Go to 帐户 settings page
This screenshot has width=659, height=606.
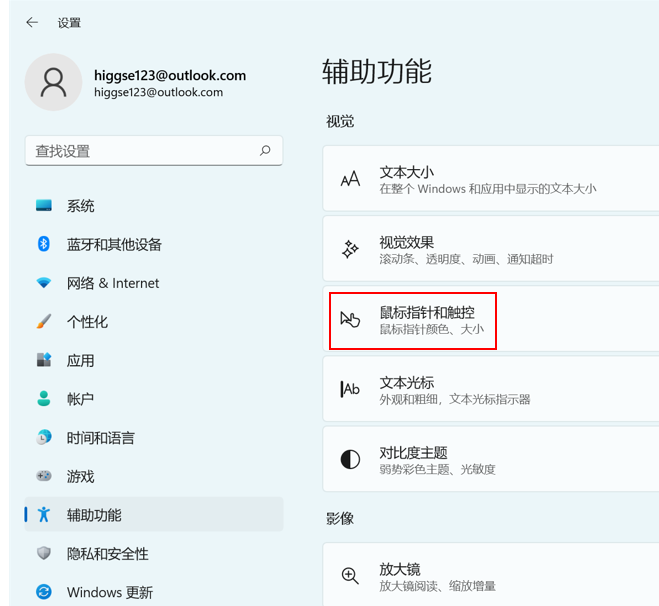click(x=81, y=399)
